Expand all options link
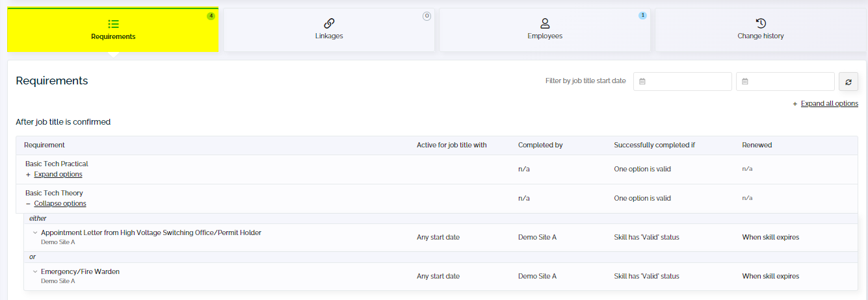Image resolution: width=868 pixels, height=300 pixels. pos(829,103)
